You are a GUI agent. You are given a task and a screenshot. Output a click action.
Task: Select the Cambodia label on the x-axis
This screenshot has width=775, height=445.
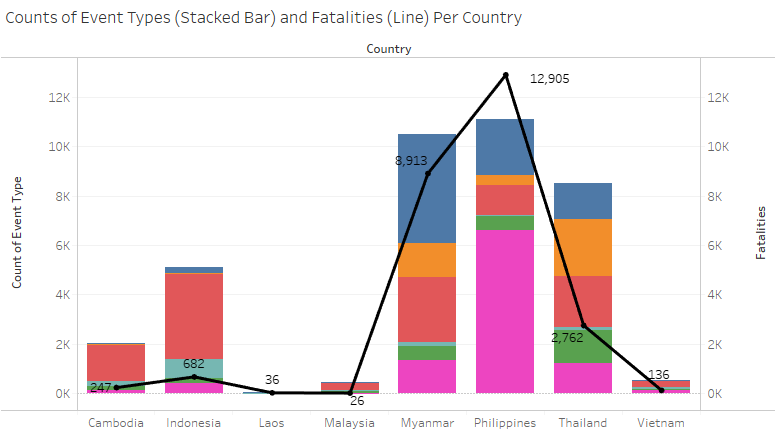(x=116, y=423)
